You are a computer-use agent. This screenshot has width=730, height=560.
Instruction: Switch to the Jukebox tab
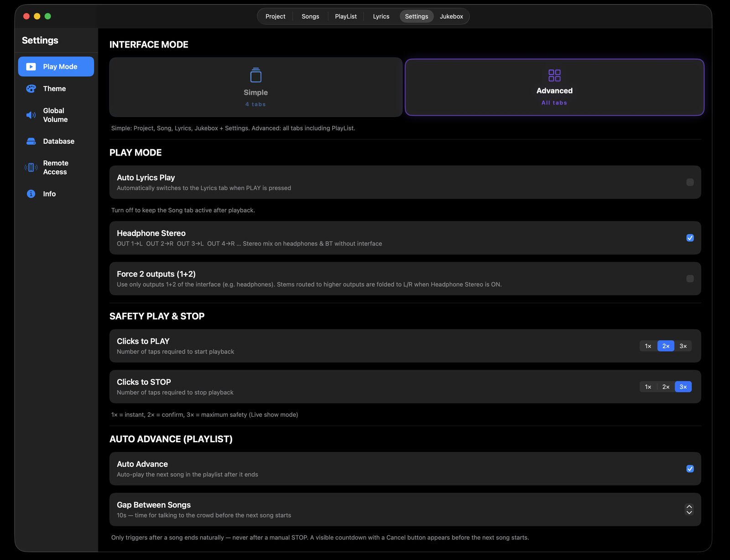point(451,16)
